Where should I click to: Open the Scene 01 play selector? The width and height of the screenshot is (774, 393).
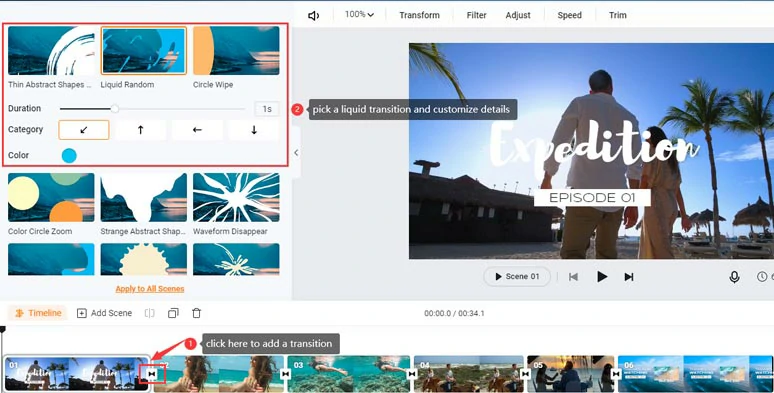[x=517, y=276]
